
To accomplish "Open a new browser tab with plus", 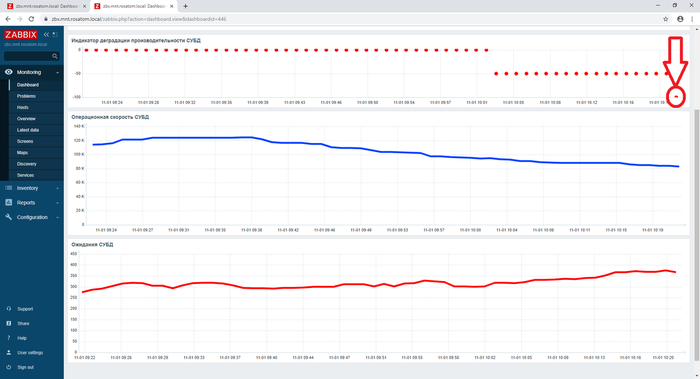I will point(185,6).
